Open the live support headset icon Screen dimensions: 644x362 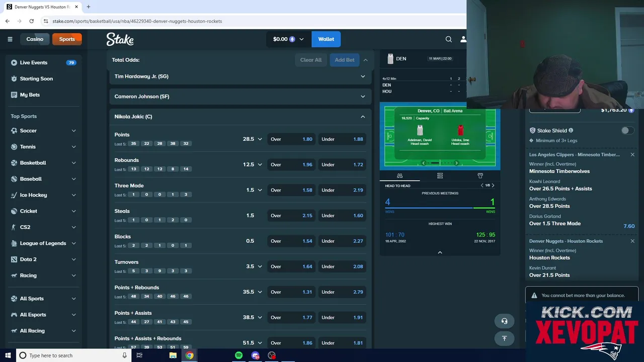pos(504,321)
